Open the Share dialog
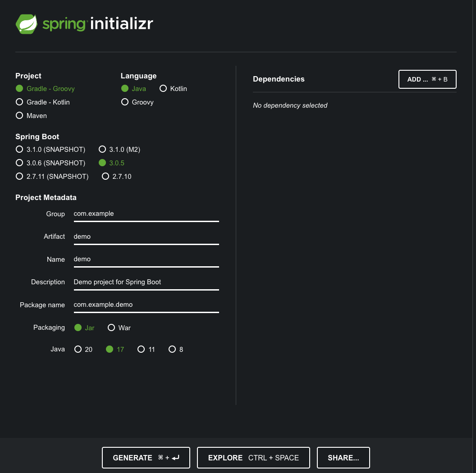Image resolution: width=476 pixels, height=473 pixels. pyautogui.click(x=343, y=458)
